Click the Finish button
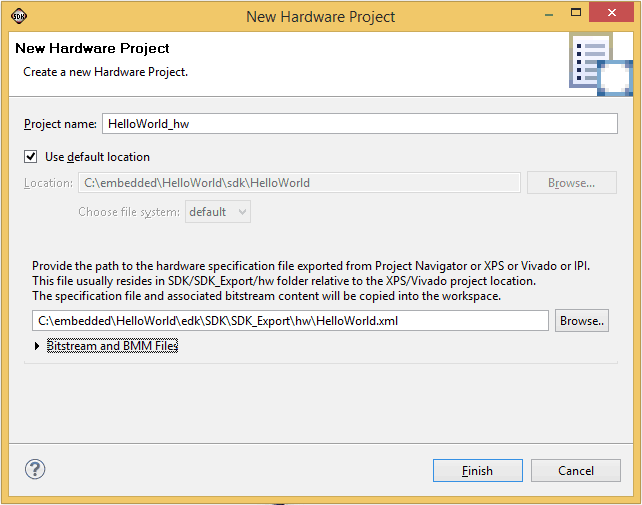 477,470
